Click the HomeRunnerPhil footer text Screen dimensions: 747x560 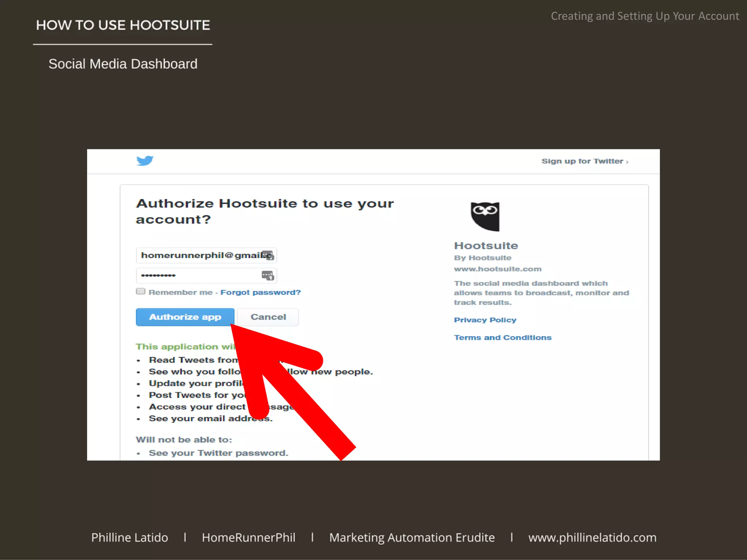[248, 537]
